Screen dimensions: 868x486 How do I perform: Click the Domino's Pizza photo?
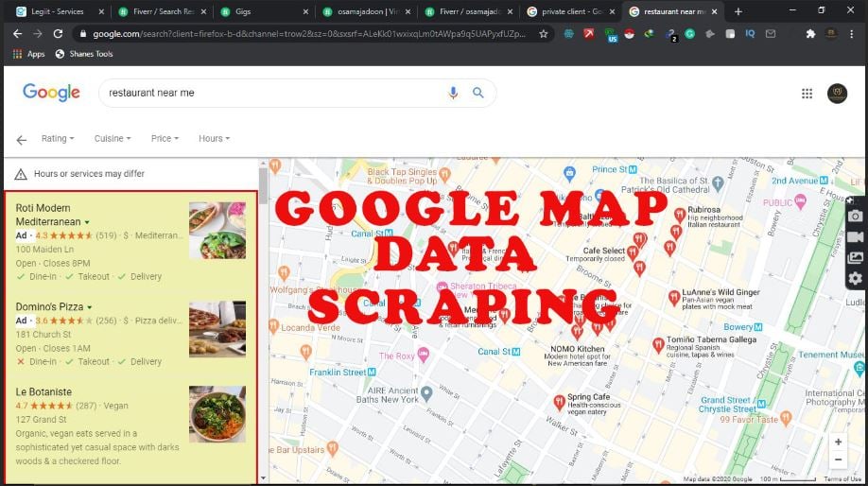[217, 329]
